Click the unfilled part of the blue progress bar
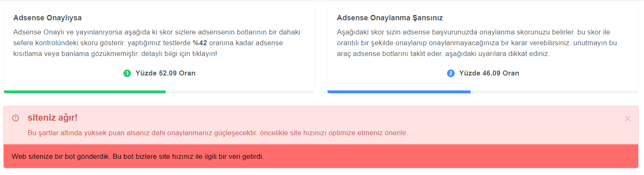Image resolution: width=644 pixels, height=175 pixels. click(554, 92)
